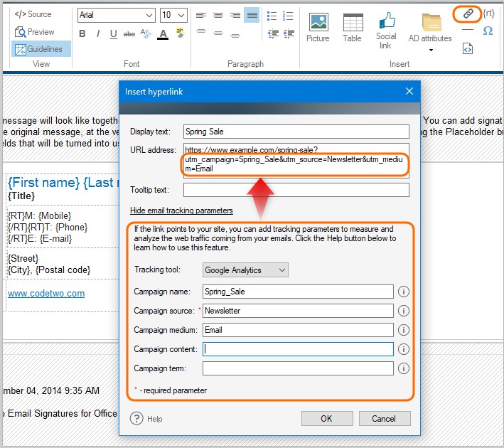The height and width of the screenshot is (448, 504).
Task: Open the Tracking tool dropdown
Action: pyautogui.click(x=245, y=270)
